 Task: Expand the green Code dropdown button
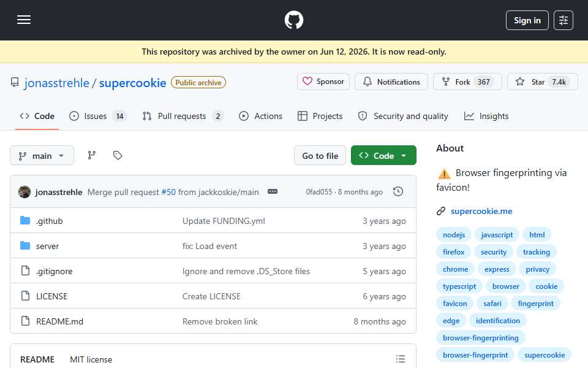(383, 155)
